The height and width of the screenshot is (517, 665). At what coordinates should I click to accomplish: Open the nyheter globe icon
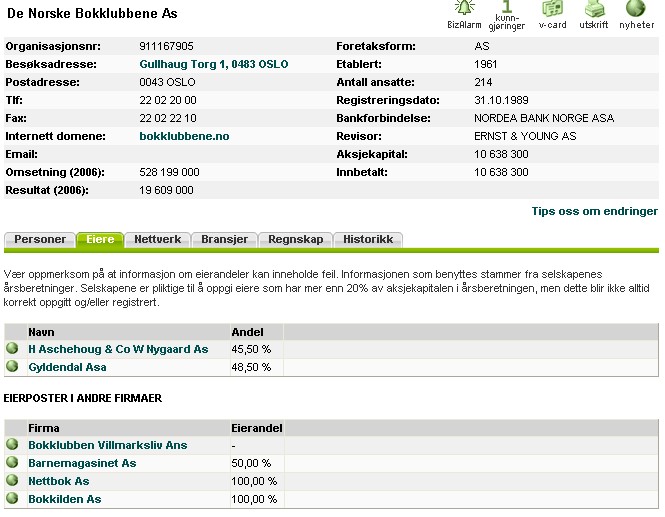click(635, 8)
